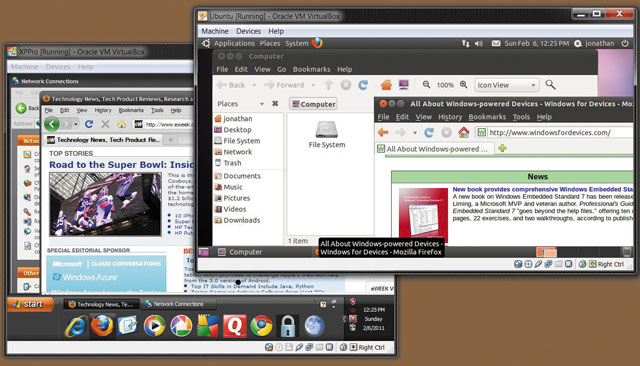Viewport: 640px width, 366px height.
Task: Expand the Places sidebar dropdown arrow
Action: [262, 104]
